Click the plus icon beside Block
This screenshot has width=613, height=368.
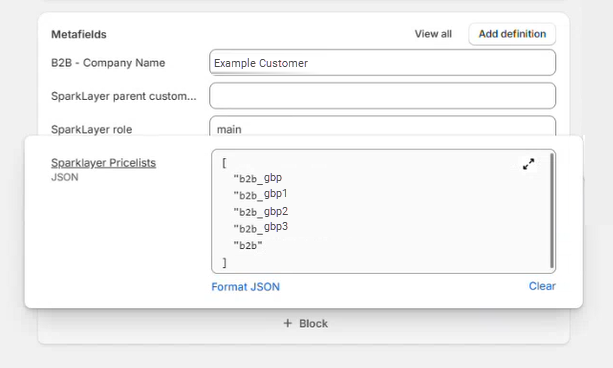pyautogui.click(x=288, y=323)
